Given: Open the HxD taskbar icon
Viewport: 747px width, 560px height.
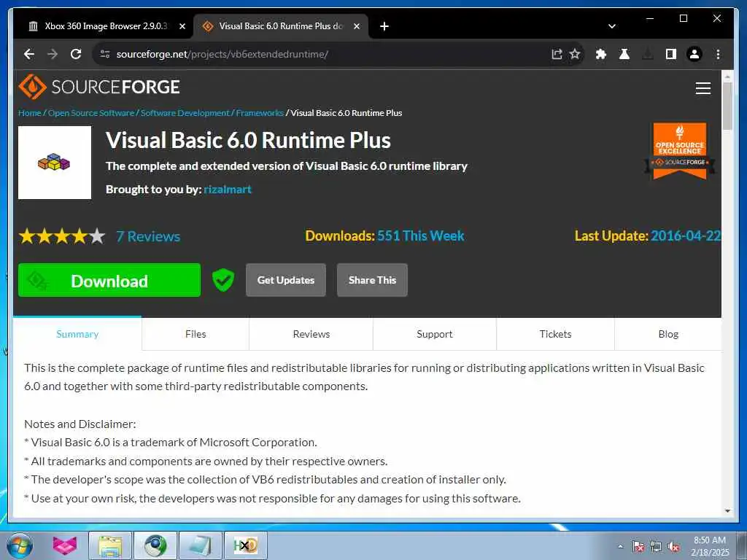Looking at the screenshot, I should (x=246, y=545).
